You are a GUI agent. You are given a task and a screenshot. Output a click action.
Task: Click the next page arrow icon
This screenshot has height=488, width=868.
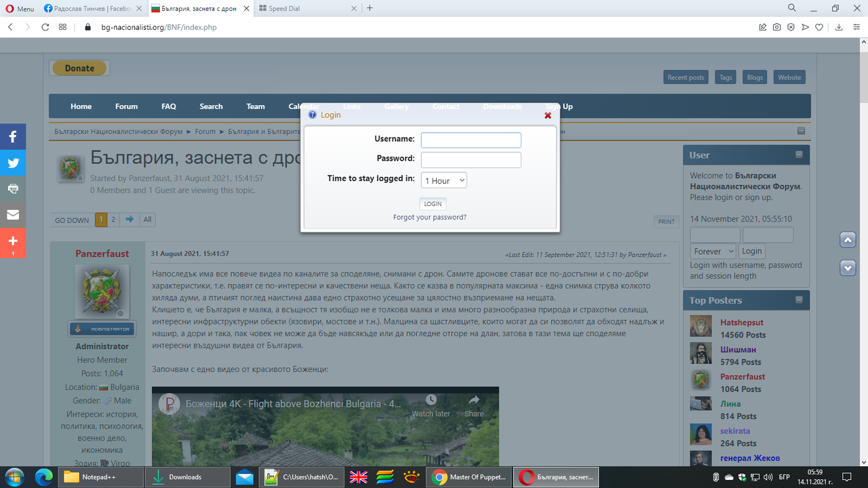point(130,220)
